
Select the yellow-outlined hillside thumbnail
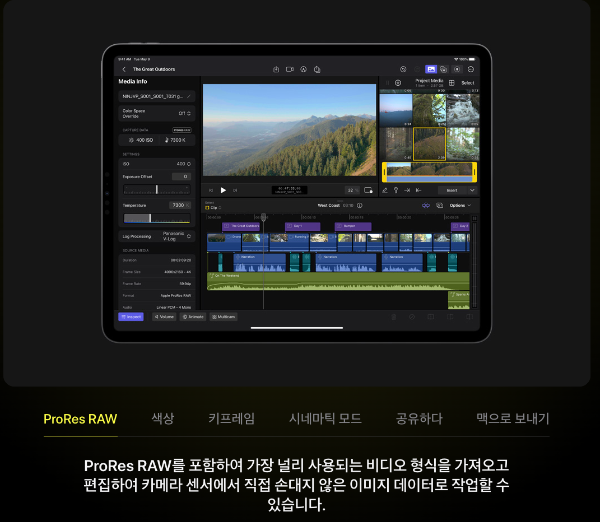(x=429, y=144)
